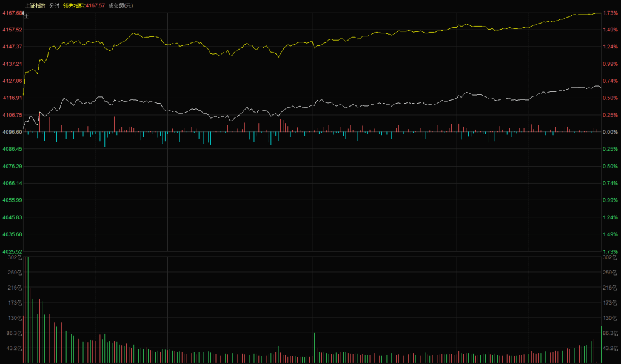The width and height of the screenshot is (621, 364).
Task: Click the red 0.74% percentage axis label
Action: tap(609, 81)
